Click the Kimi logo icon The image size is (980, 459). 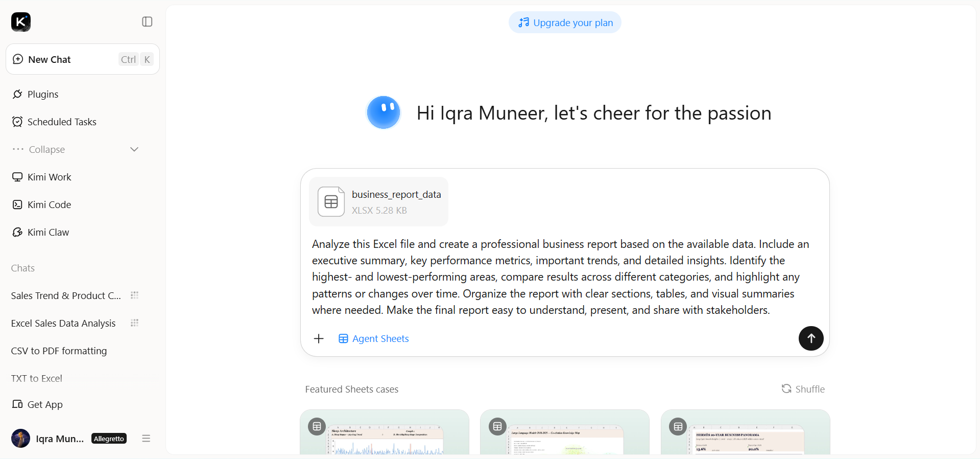click(x=21, y=22)
